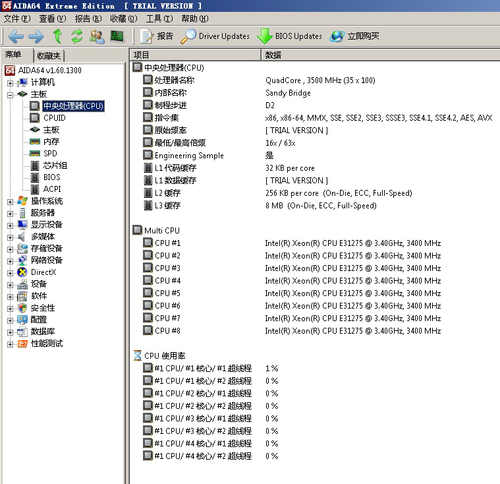Expand the DirectX tree node
This screenshot has height=484, width=500.
click(10, 273)
